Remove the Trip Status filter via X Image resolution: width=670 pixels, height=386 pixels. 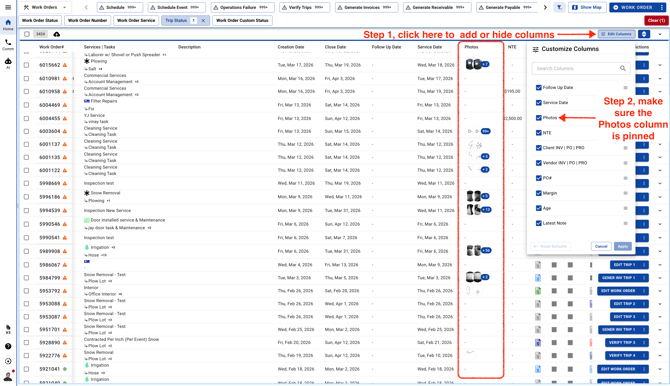coord(203,21)
